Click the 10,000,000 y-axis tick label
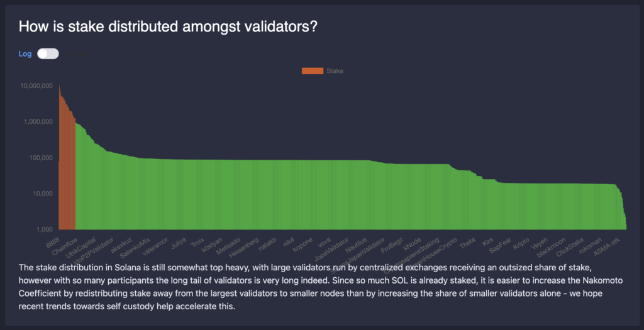Viewport: 644px width, 330px height. coord(36,85)
